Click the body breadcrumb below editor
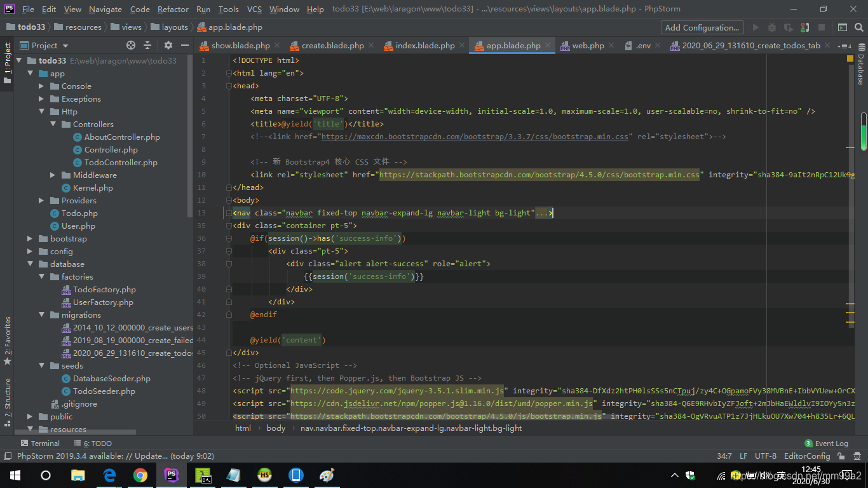Screen dimensions: 868x488 click(276, 428)
